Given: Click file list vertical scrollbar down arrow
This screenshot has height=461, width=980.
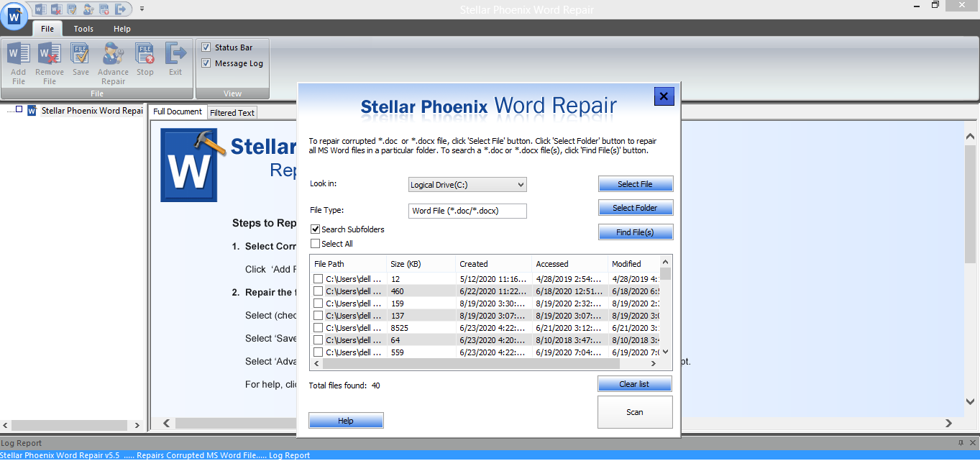Looking at the screenshot, I should [x=666, y=352].
